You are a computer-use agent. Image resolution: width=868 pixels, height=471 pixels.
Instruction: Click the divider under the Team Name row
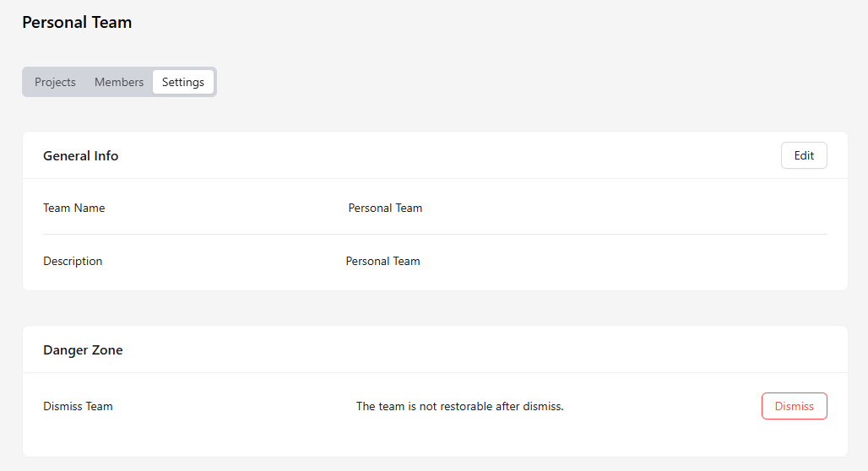(x=435, y=234)
